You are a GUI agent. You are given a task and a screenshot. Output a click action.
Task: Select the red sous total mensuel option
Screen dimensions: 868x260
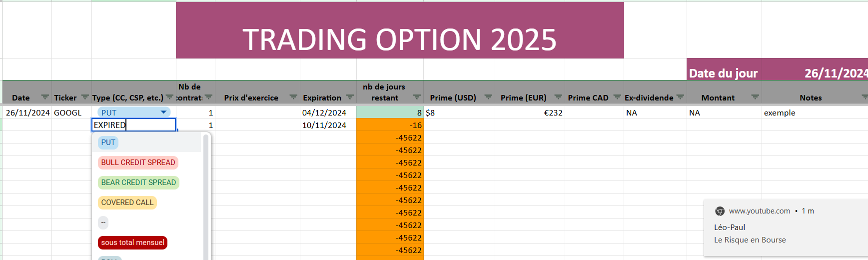tap(132, 242)
